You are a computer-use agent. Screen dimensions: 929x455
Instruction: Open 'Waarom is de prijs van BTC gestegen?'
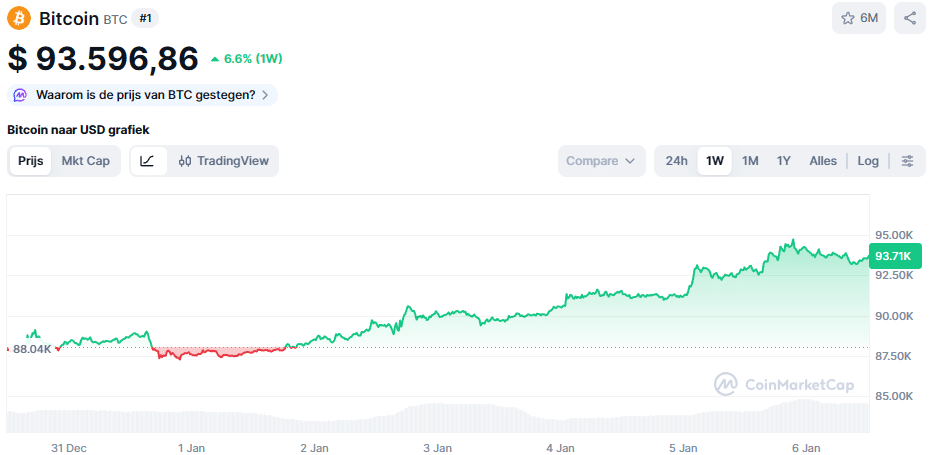[143, 95]
